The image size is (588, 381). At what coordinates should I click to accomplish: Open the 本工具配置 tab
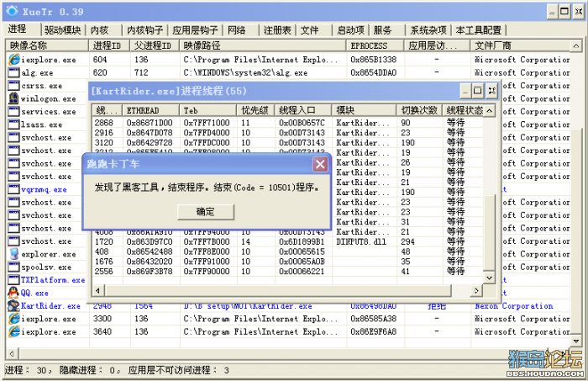[x=479, y=30]
